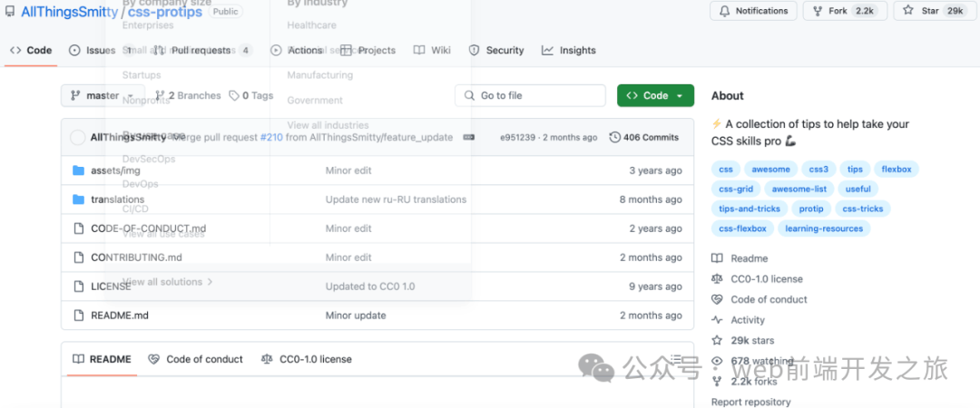Click the Activity pulse icon in About
980x408 pixels.
click(x=717, y=320)
